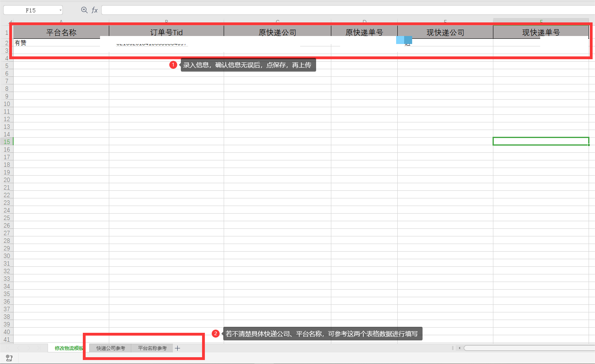Viewport: 595px width, 364px height.
Task: Select the 原快递公司 header cell
Action: click(277, 32)
